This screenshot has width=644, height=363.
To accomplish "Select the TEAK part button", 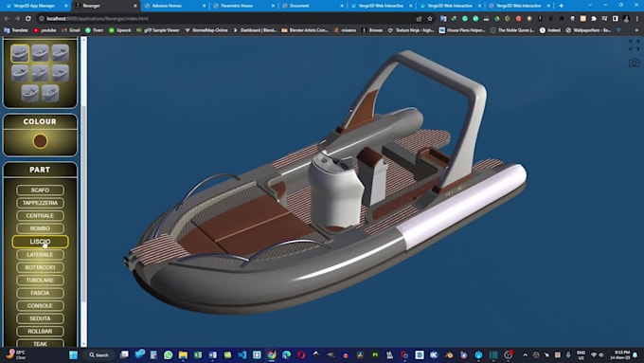I will 40,343.
